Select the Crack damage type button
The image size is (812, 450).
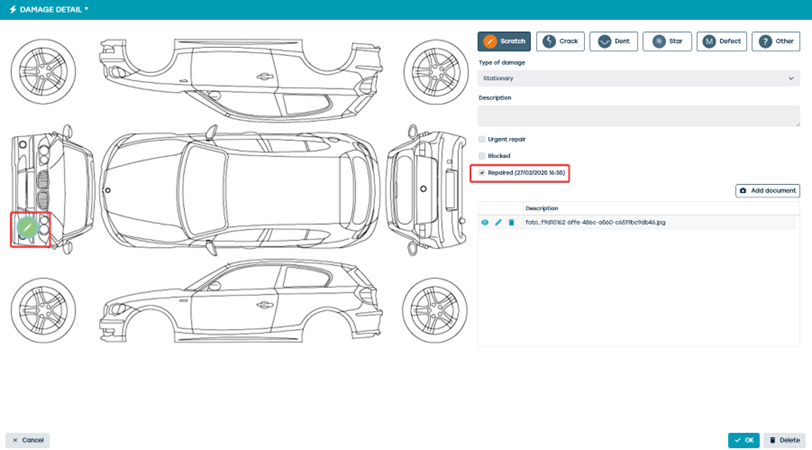[x=560, y=41]
